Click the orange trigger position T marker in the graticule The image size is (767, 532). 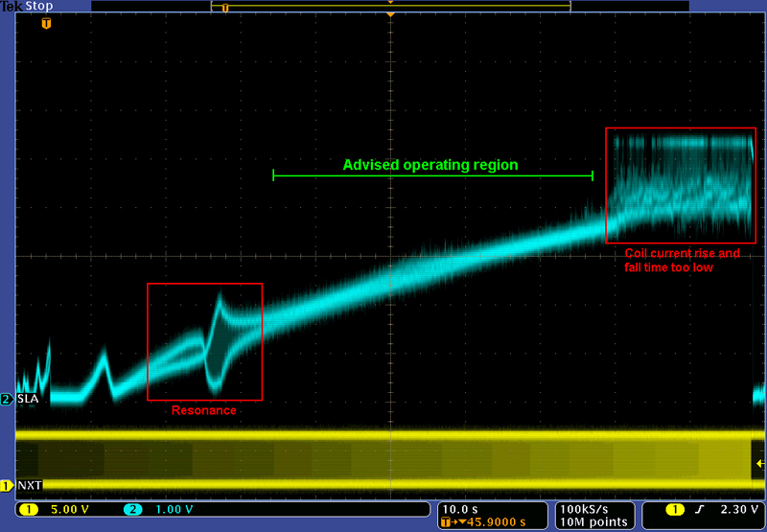pos(44,23)
